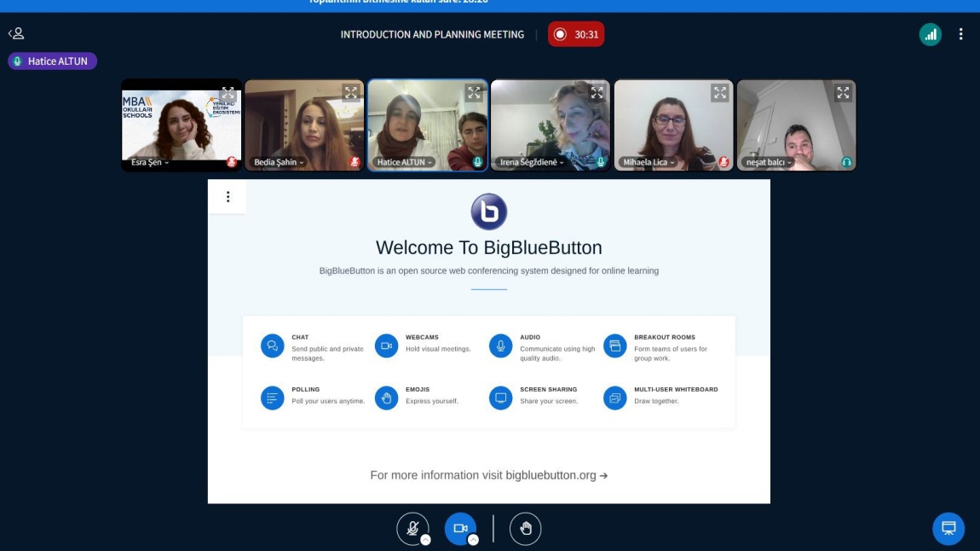Click Esra Şen's muted microphone icon
Viewport: 980px width, 551px height.
tap(231, 163)
